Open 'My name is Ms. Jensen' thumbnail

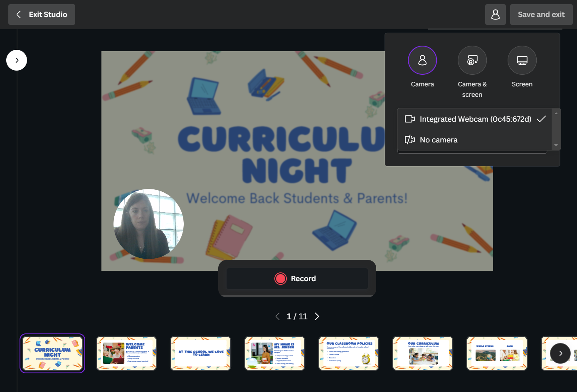[x=275, y=353]
